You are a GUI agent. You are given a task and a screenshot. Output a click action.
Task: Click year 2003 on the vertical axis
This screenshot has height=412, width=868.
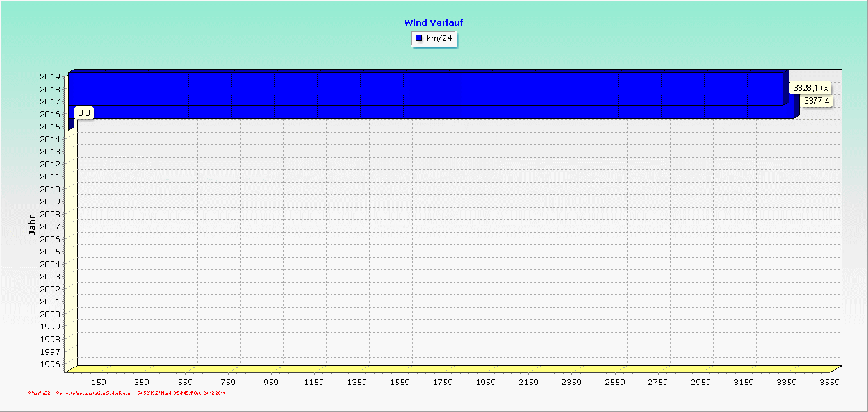click(50, 277)
